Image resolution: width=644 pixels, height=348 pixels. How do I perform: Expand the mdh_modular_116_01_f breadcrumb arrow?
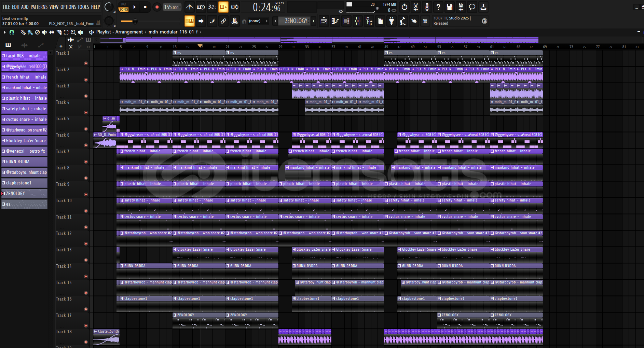(x=201, y=32)
